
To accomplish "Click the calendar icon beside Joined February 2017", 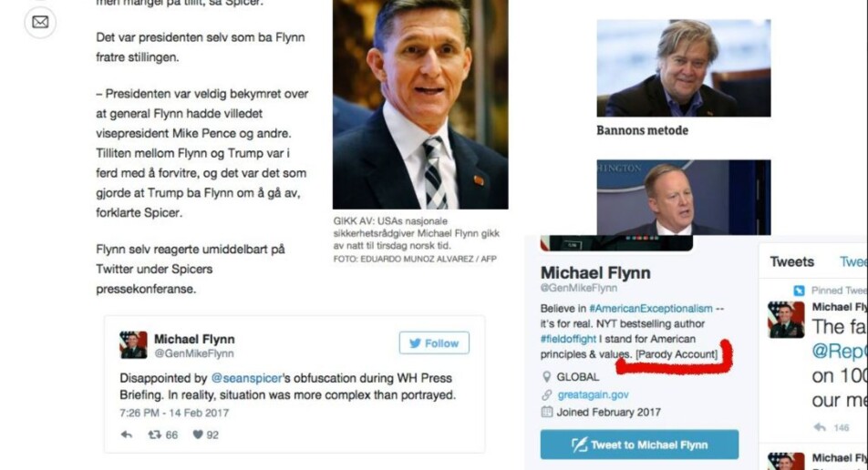I will [x=546, y=412].
